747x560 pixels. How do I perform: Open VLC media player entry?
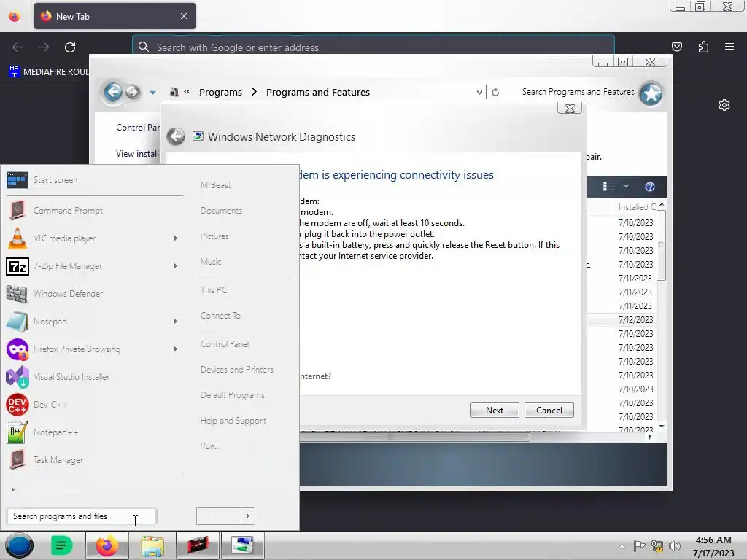(x=94, y=238)
